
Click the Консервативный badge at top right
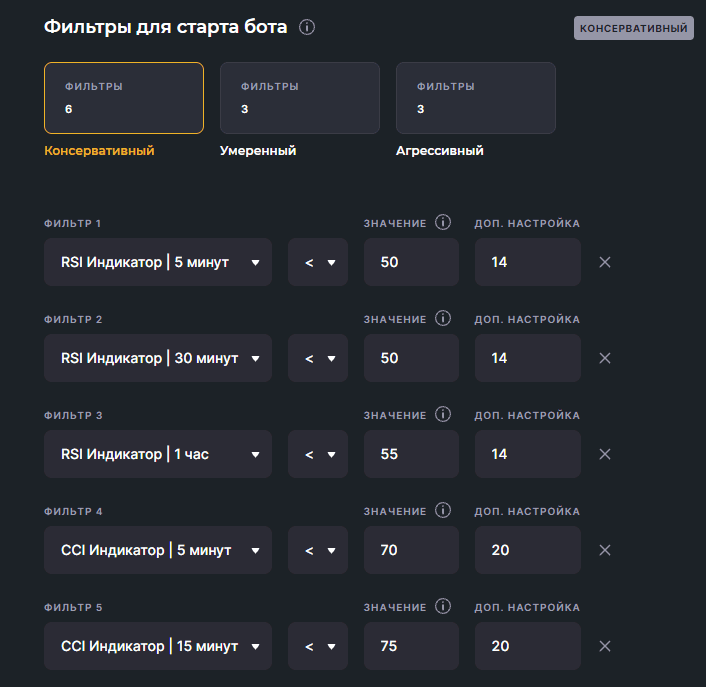tap(633, 28)
